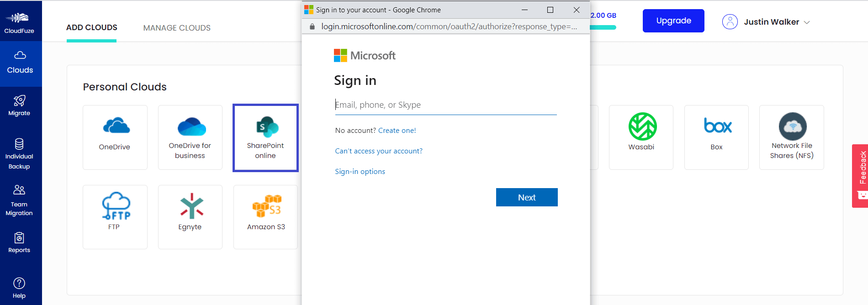Image resolution: width=868 pixels, height=305 pixels.
Task: Click the Feedback smiley icon
Action: (x=863, y=195)
